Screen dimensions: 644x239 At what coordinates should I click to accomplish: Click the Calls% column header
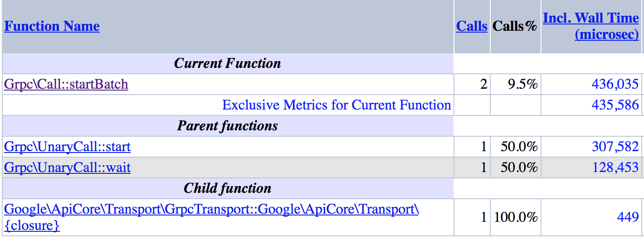click(515, 26)
